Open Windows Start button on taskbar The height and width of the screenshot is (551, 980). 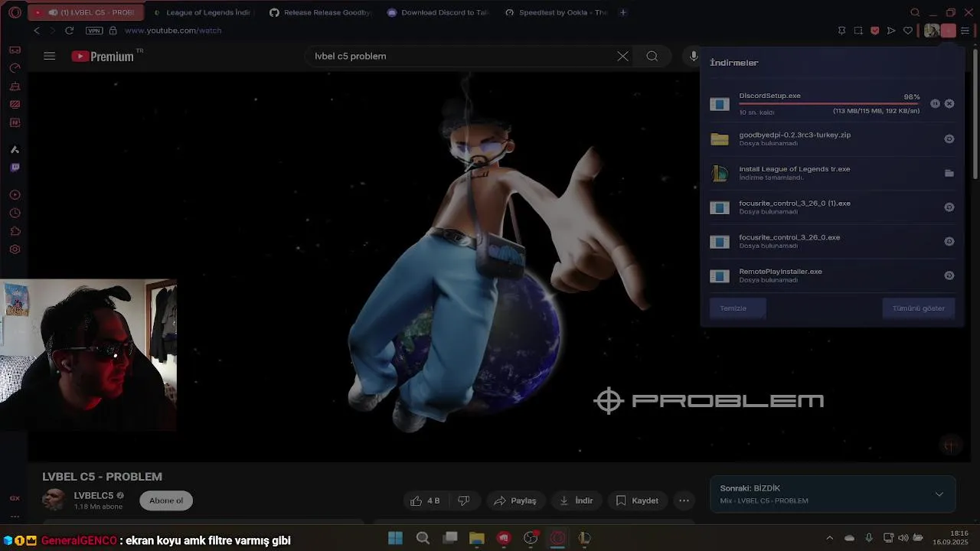click(x=395, y=538)
